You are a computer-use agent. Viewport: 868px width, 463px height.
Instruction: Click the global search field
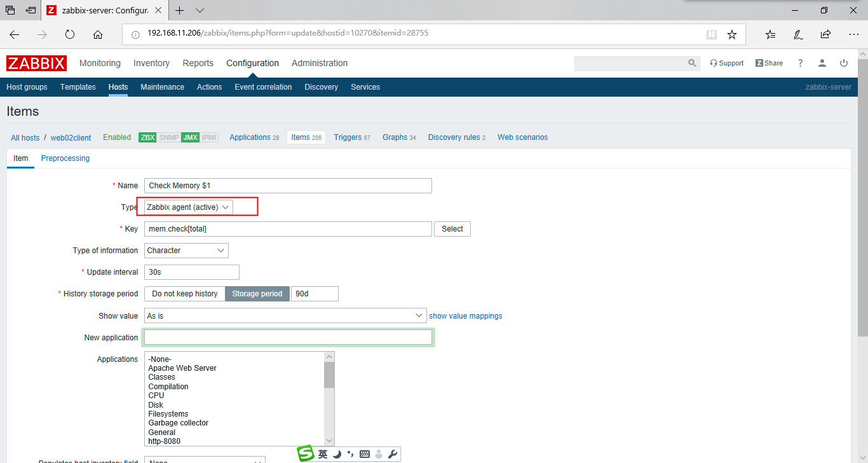coord(630,63)
